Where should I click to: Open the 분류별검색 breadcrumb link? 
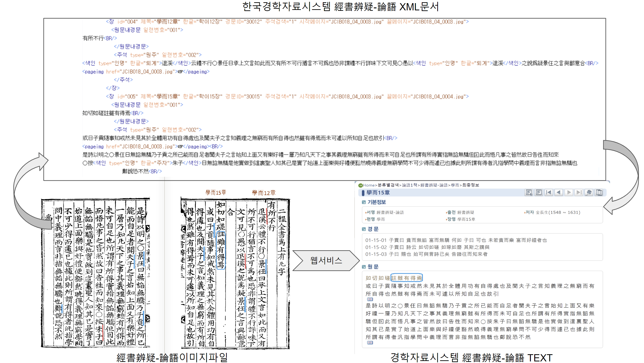388,185
